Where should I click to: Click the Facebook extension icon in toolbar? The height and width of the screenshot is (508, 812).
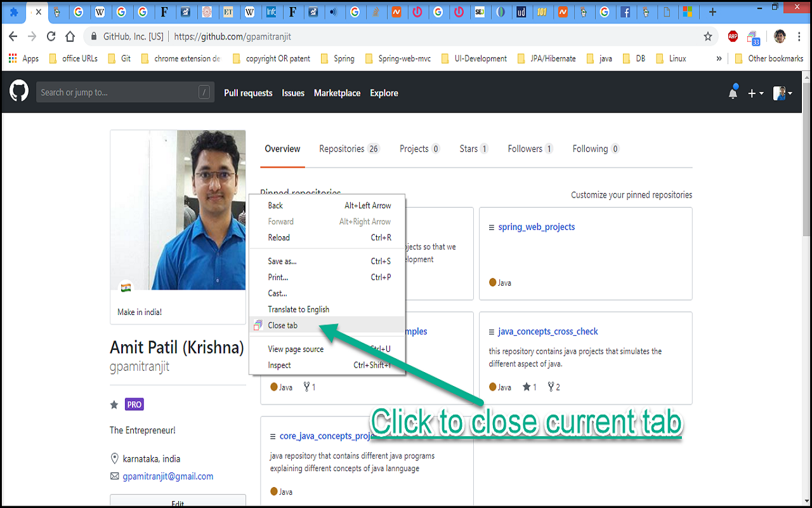pos(626,12)
